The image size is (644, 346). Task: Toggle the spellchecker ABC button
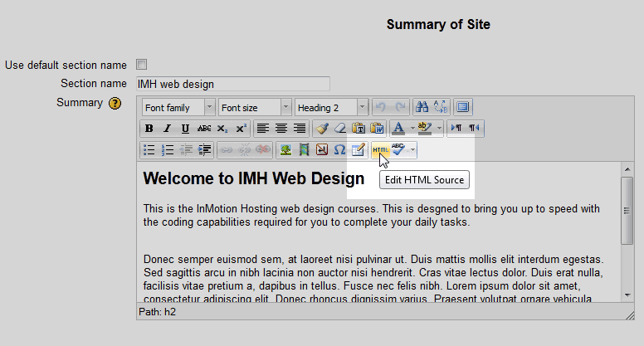pyautogui.click(x=398, y=150)
